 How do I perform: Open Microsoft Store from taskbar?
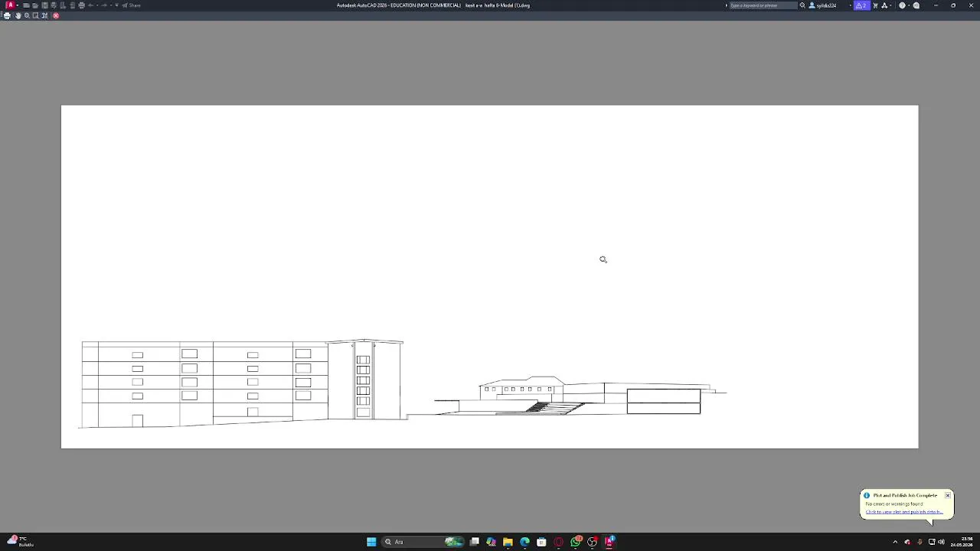(x=541, y=542)
